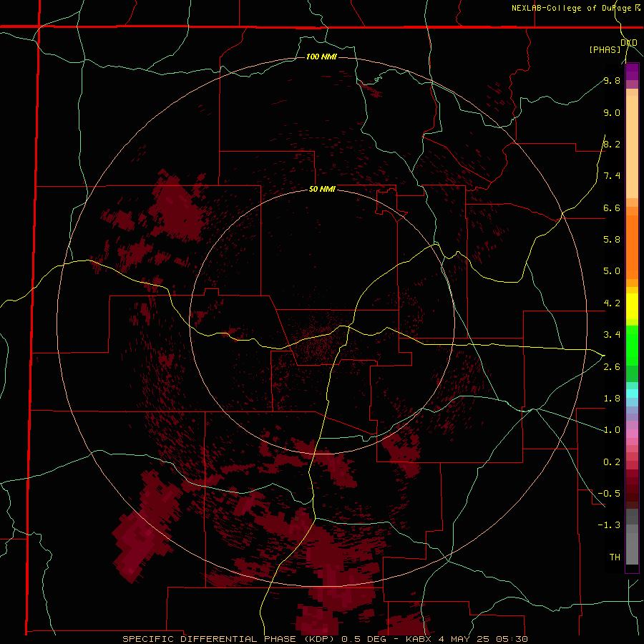Select the -1.3 scale value
This screenshot has width=644, height=644.
click(609, 525)
